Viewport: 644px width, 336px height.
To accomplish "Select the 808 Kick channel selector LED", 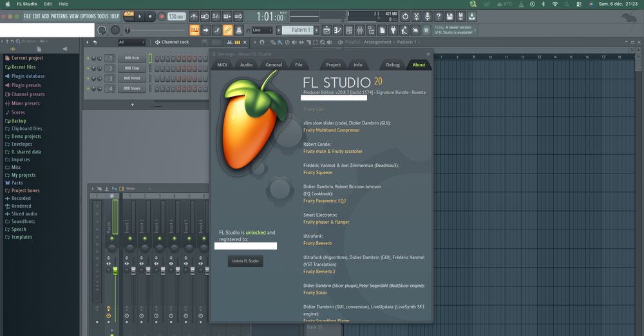I will coord(150,59).
